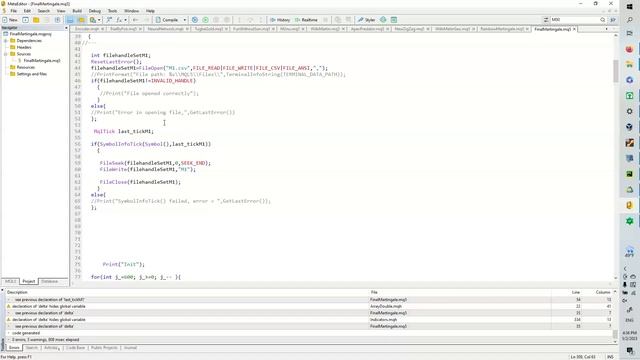Screen dimensions: 640x360
Task: Open the File menu
Action: pyautogui.click(x=13, y=11)
